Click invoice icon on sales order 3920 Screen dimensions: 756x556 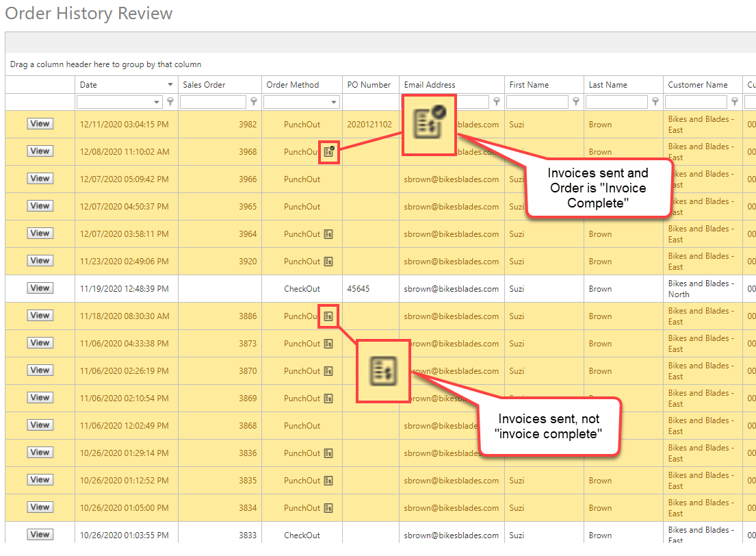(328, 262)
